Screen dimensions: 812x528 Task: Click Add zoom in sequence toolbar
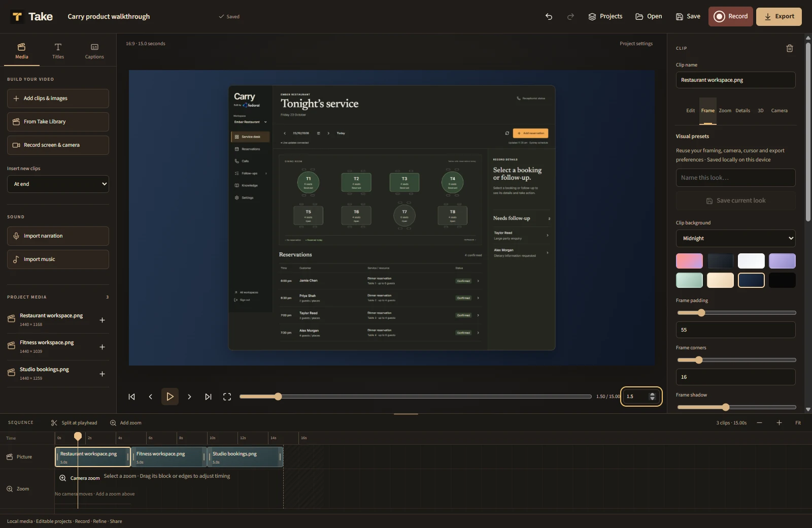click(x=126, y=423)
